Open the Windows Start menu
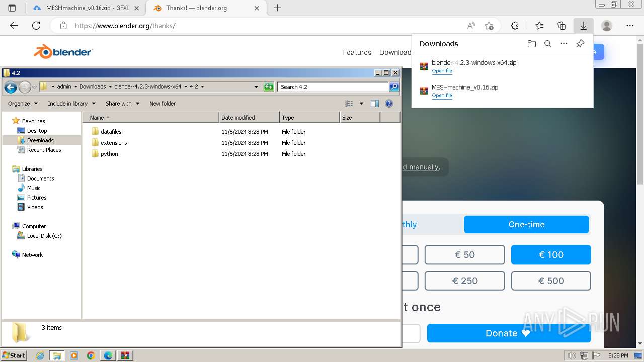 [14, 355]
